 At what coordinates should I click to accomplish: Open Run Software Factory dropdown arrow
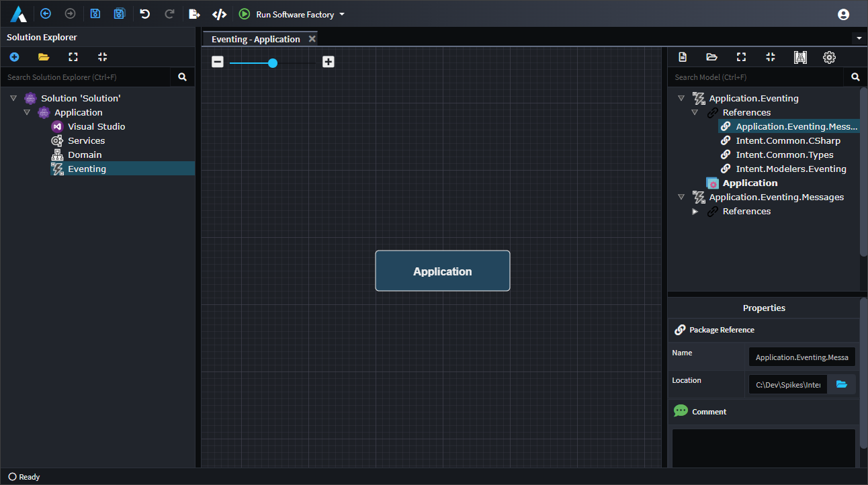[342, 14]
